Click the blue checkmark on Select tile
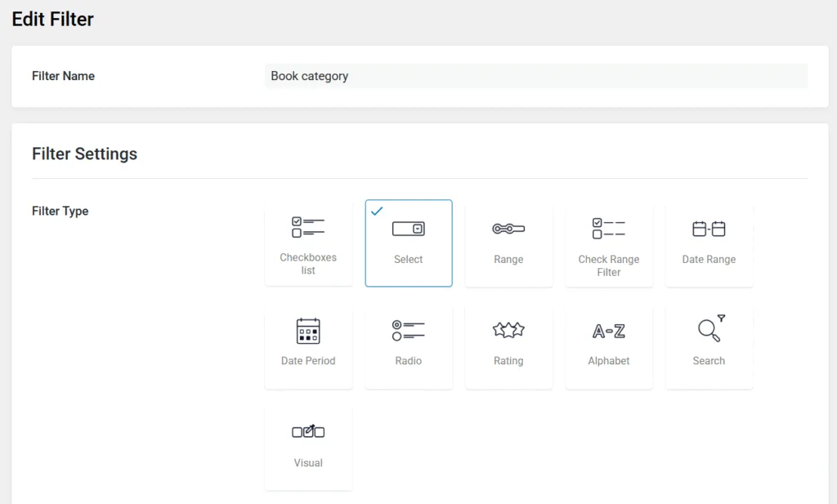 [377, 211]
